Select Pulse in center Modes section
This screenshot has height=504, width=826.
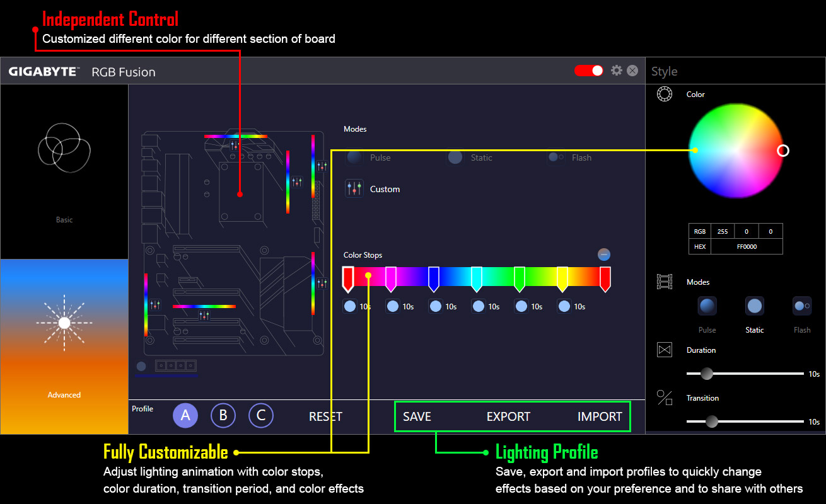(x=355, y=157)
